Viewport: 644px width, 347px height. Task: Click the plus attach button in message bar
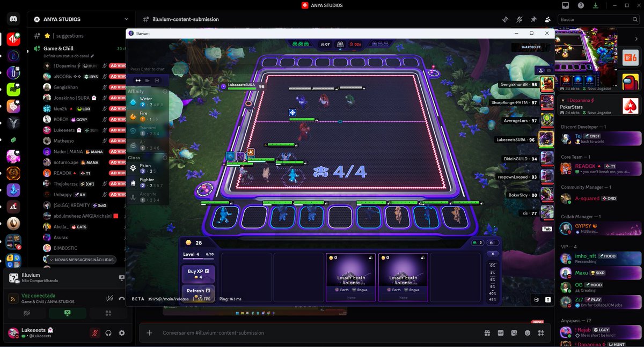point(149,333)
